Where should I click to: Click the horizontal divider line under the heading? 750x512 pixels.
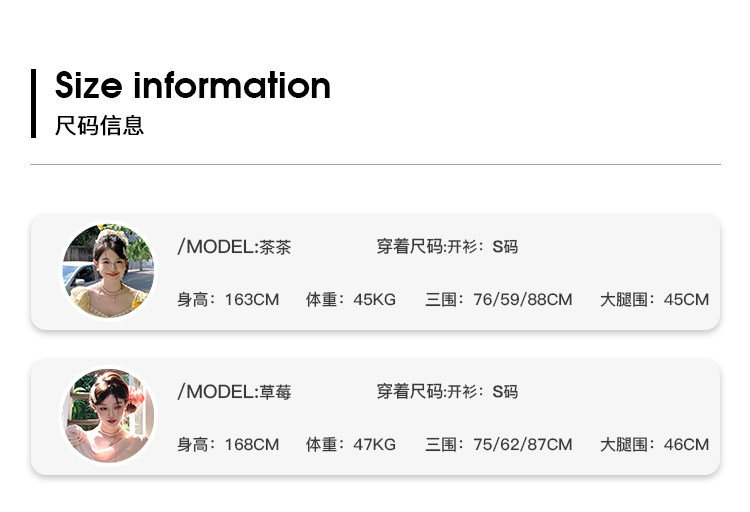(x=375, y=164)
